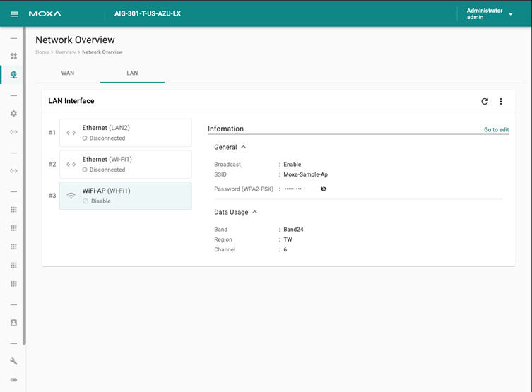Select Ethernet (LAN2) interface card
Image resolution: width=532 pixels, height=392 pixels.
126,133
